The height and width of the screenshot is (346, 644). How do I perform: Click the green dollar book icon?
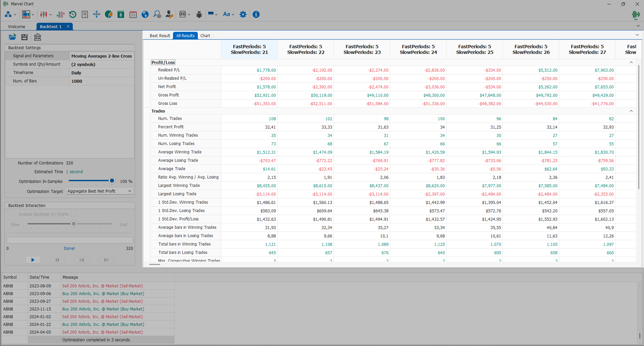[121, 14]
